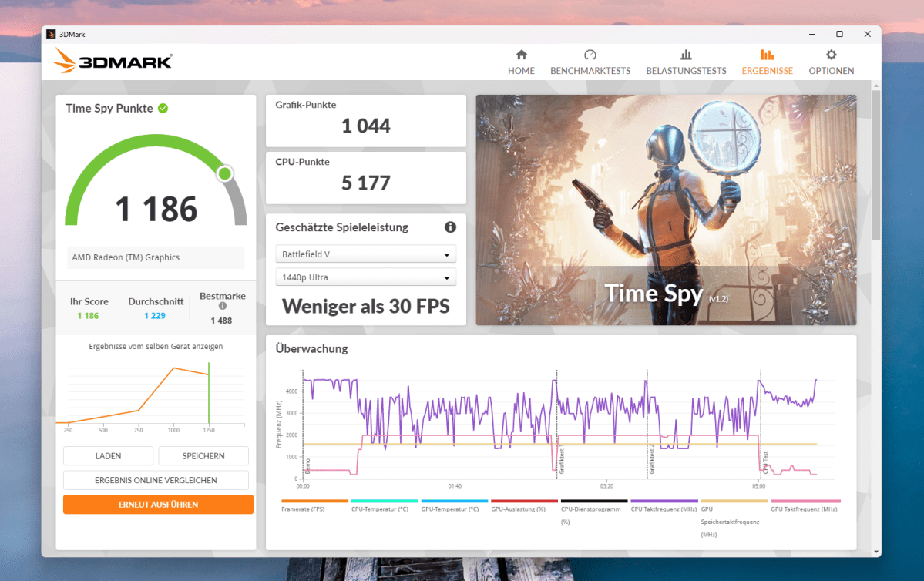The image size is (924, 581).
Task: Click the stress test bar chart icon
Action: pyautogui.click(x=686, y=55)
